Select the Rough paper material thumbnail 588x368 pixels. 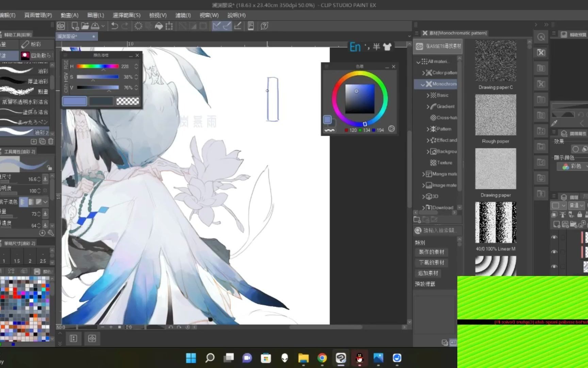[x=496, y=115]
